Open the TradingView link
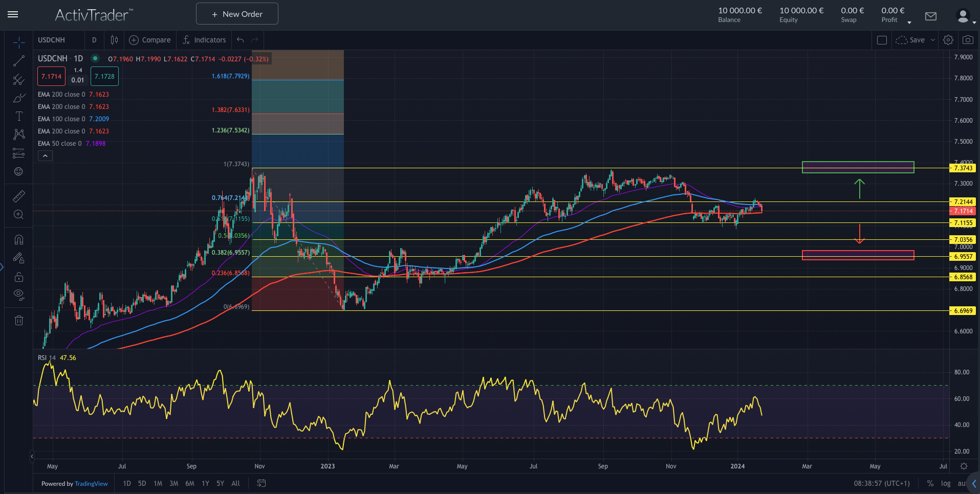The image size is (980, 494). point(91,483)
